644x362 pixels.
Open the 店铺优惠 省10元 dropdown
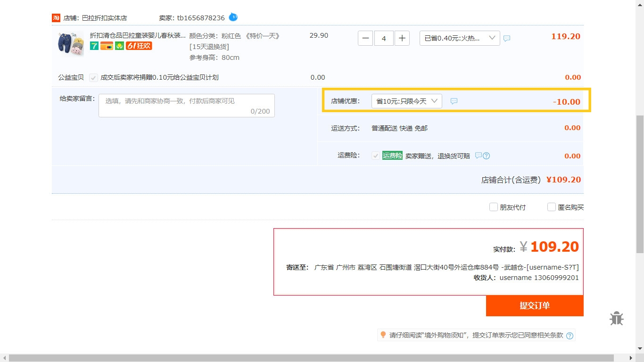pos(406,101)
